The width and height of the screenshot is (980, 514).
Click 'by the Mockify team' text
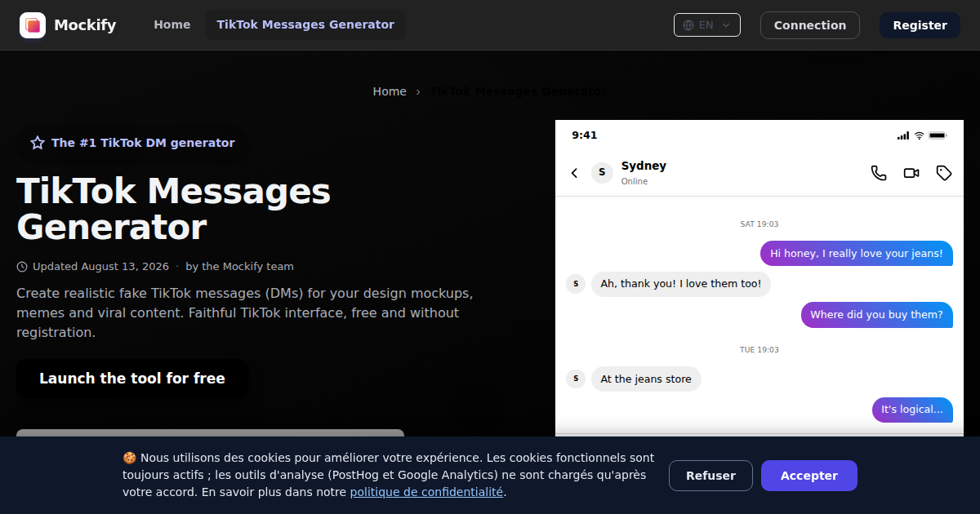click(239, 267)
